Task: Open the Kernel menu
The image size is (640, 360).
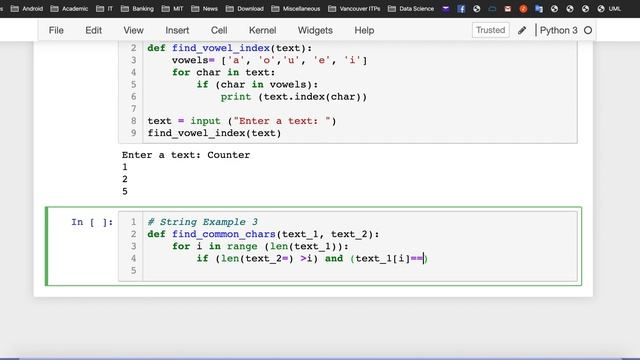Action: pos(262,30)
